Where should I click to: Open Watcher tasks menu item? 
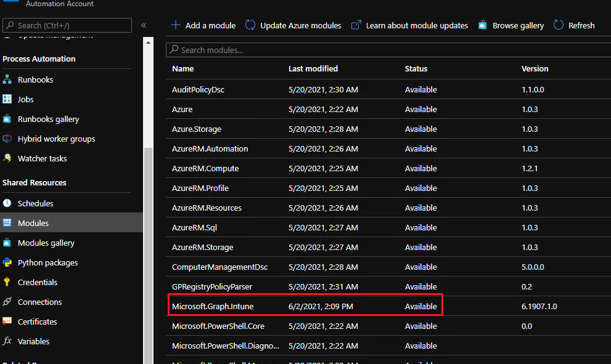(42, 158)
